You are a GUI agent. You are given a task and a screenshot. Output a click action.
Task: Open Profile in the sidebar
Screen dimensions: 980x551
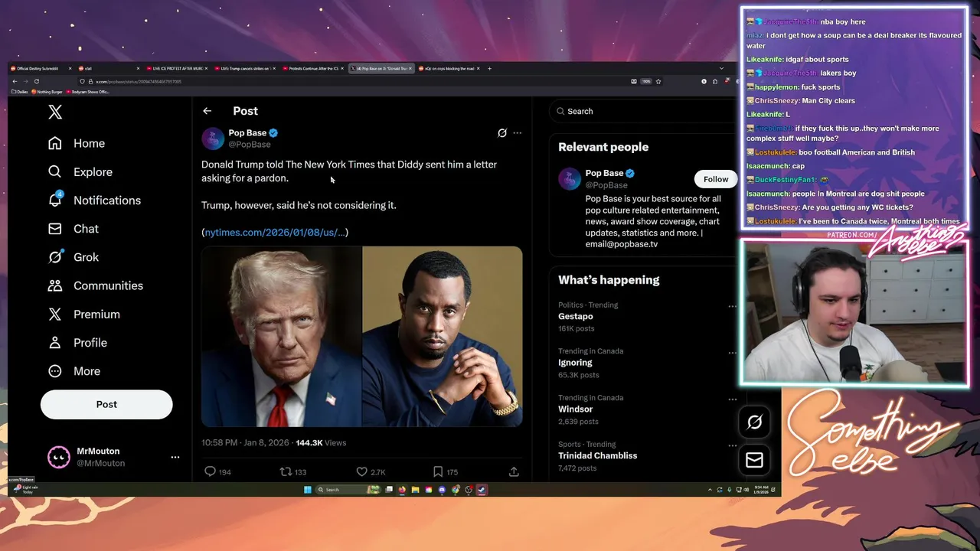77,343
